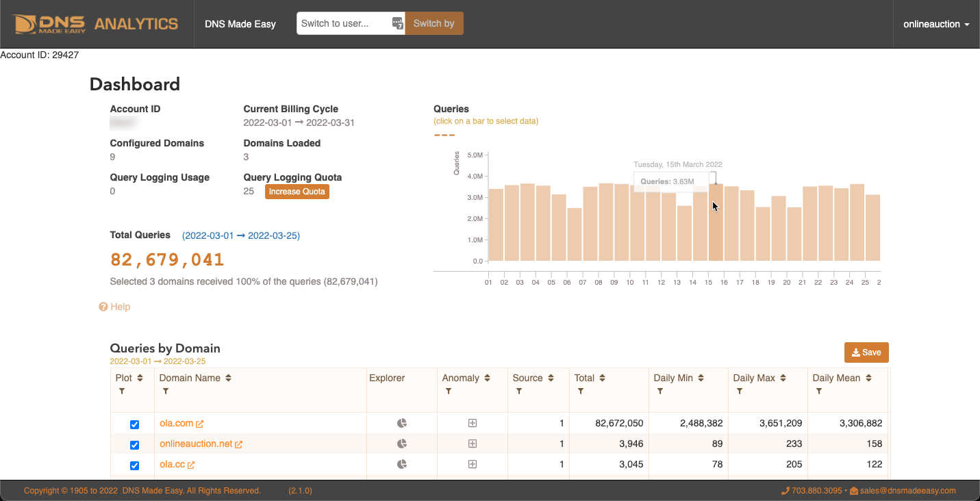Screen dimensions: 980x501
Task: Click the Daily Mean value 3,306,882
Action: [861, 423]
